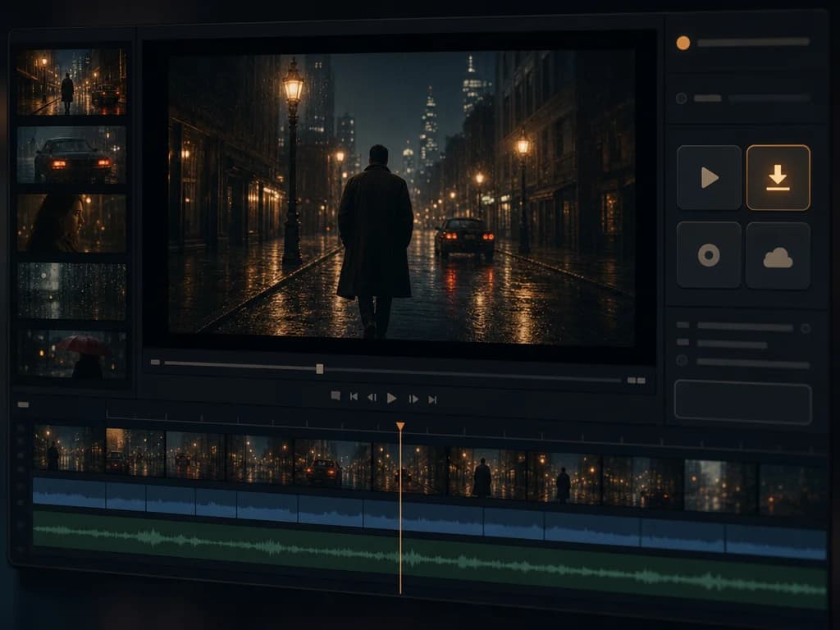
Task: Click the cloud upload button
Action: 778,256
